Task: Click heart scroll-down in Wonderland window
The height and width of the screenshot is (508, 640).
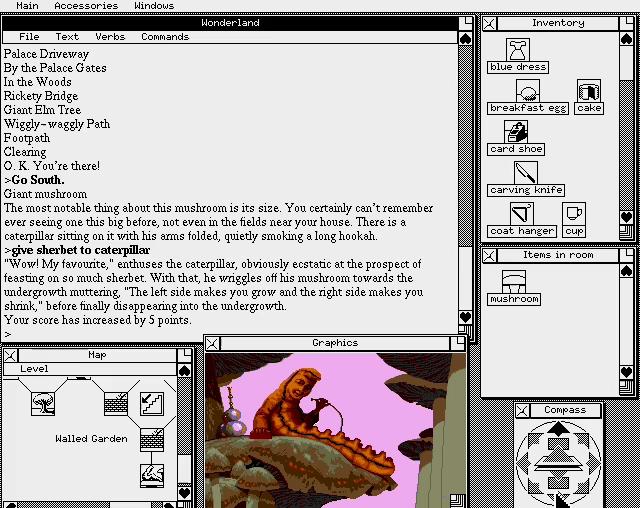Action: pyautogui.click(x=465, y=317)
